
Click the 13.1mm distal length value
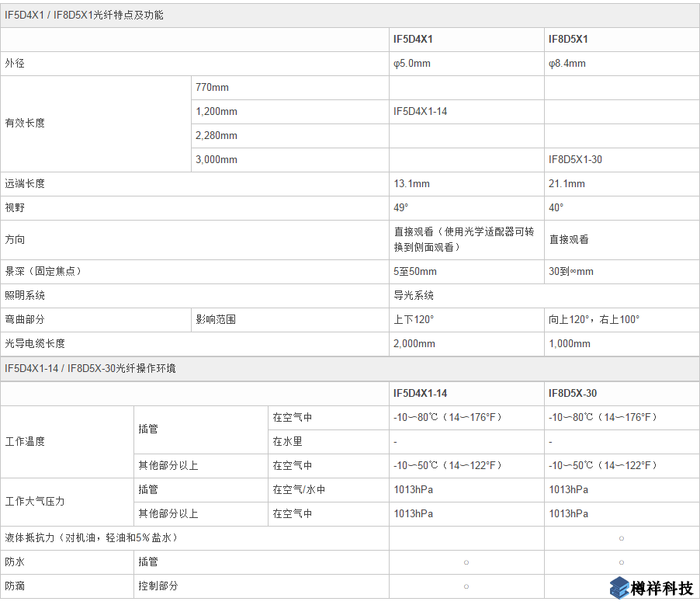[407, 183]
